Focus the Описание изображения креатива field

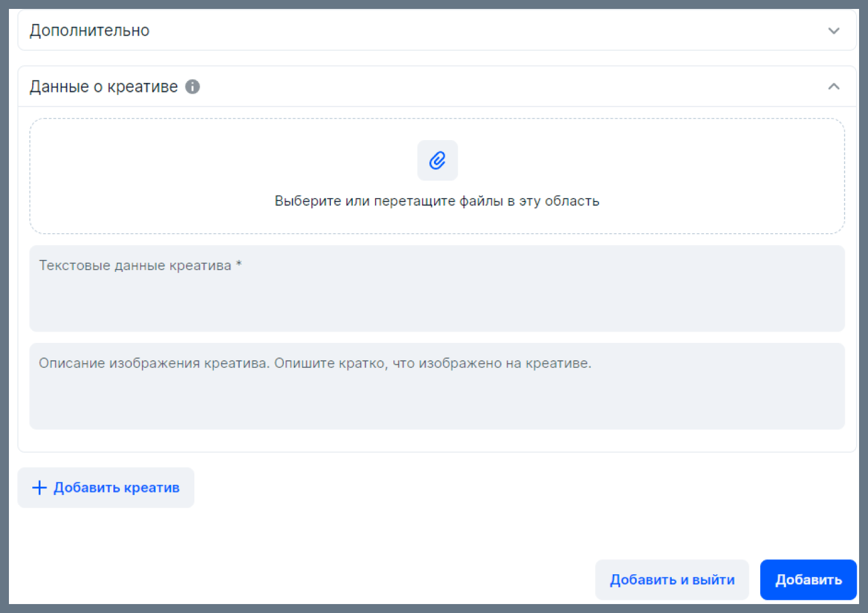437,386
